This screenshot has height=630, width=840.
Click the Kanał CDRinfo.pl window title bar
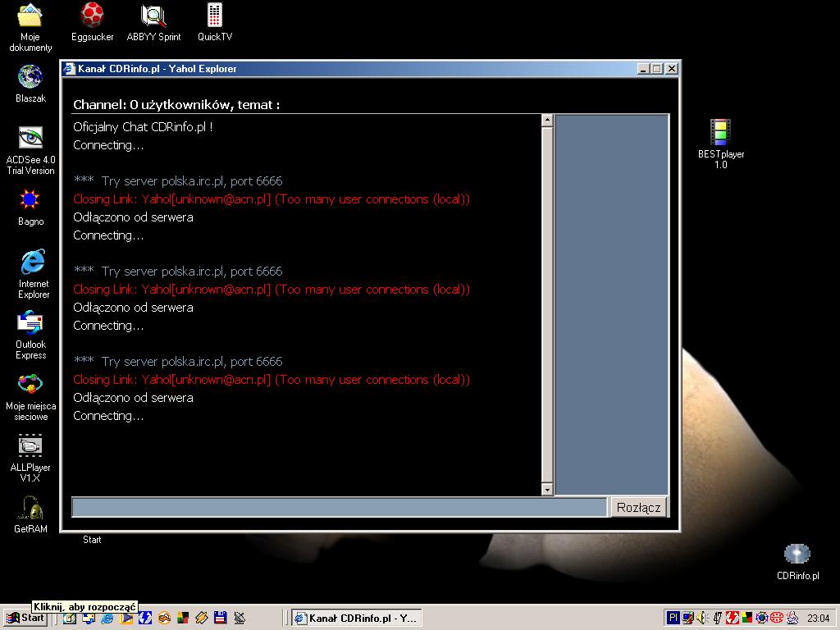point(348,69)
